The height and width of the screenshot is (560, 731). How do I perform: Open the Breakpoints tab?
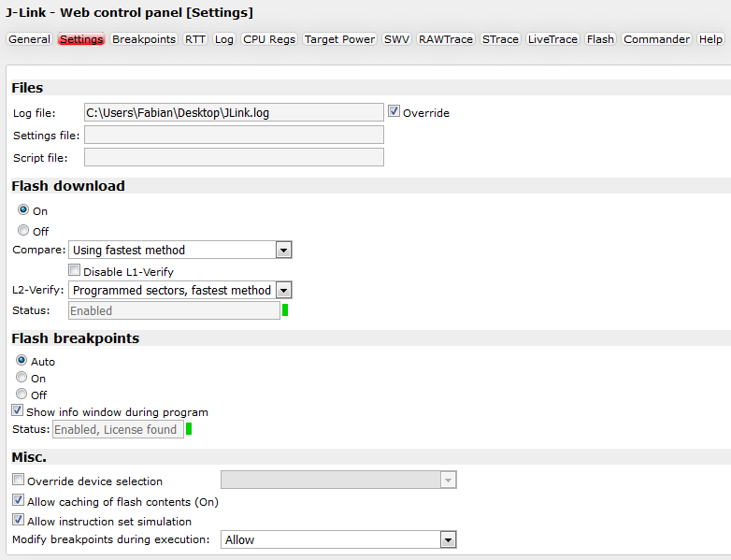[x=144, y=39]
